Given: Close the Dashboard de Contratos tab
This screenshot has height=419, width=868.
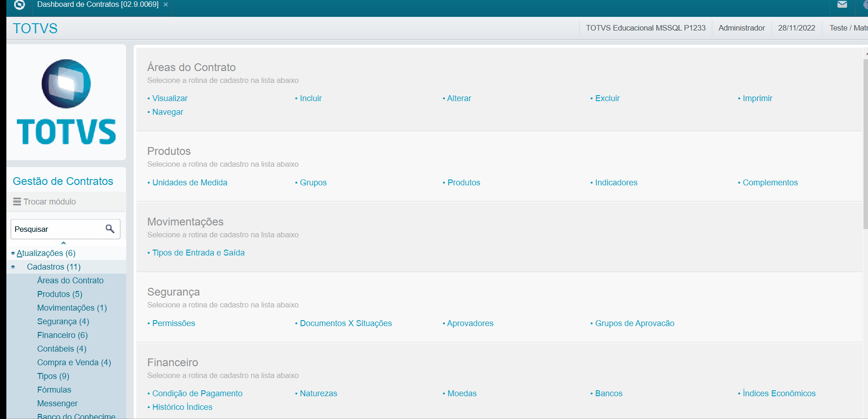Looking at the screenshot, I should 166,5.
